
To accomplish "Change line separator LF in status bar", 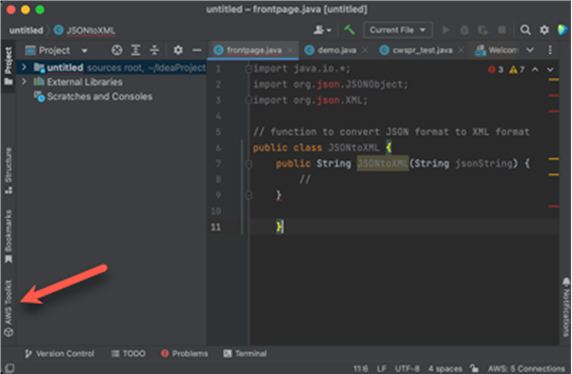I will pyautogui.click(x=381, y=369).
